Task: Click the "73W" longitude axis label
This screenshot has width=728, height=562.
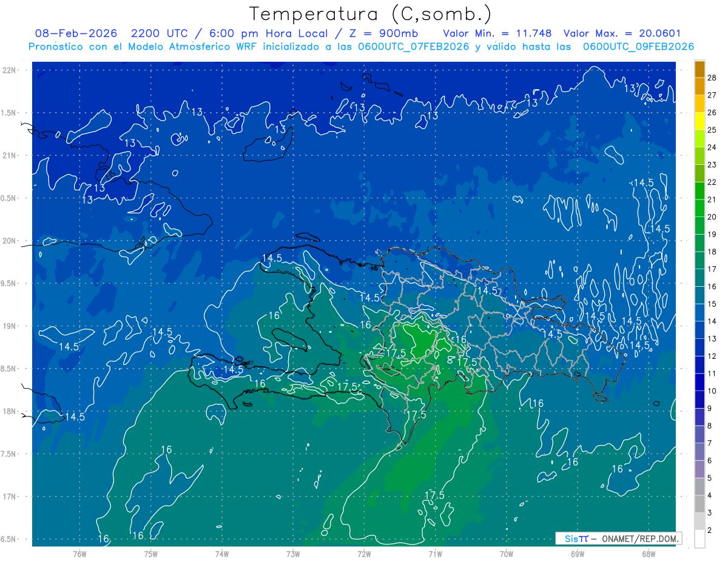Action: click(293, 554)
